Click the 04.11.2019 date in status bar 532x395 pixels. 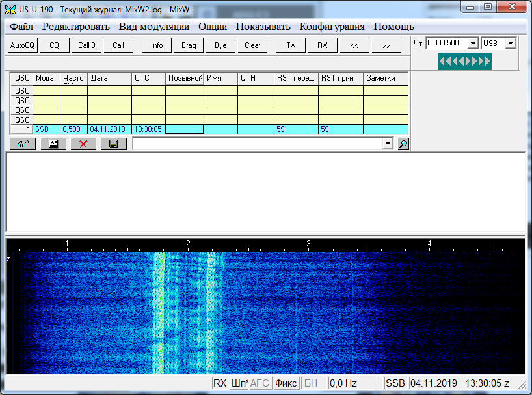435,383
